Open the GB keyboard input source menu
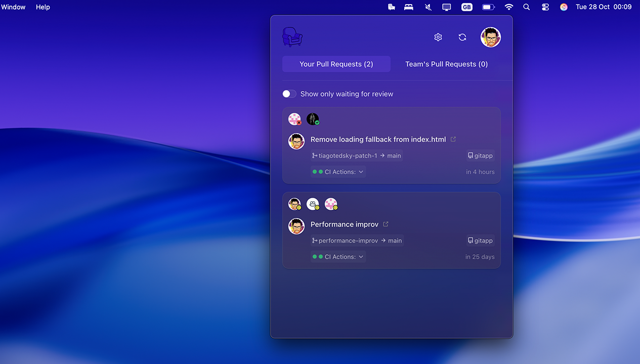Viewport: 640px width, 364px height. [x=467, y=7]
